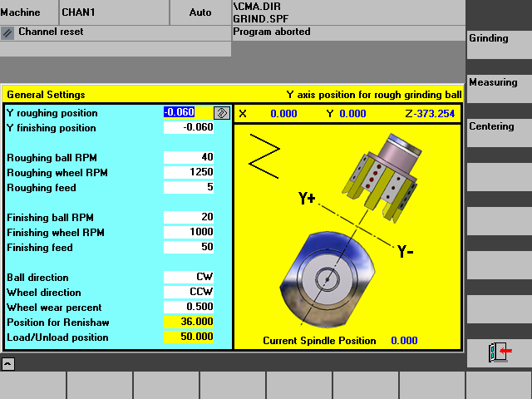Click the Auto mode label
This screenshot has width=532, height=399.
pyautogui.click(x=200, y=12)
